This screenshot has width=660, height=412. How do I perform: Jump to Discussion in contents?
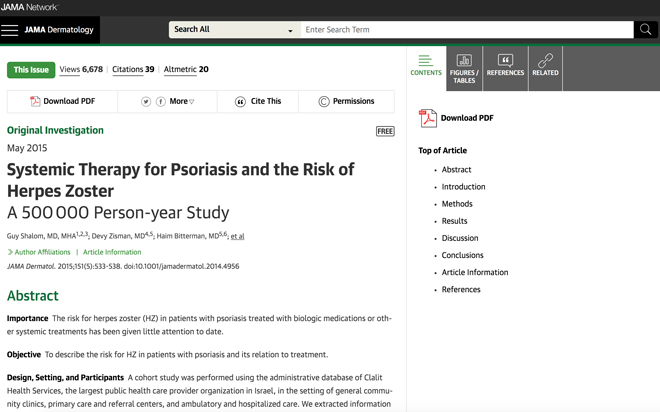pos(460,238)
